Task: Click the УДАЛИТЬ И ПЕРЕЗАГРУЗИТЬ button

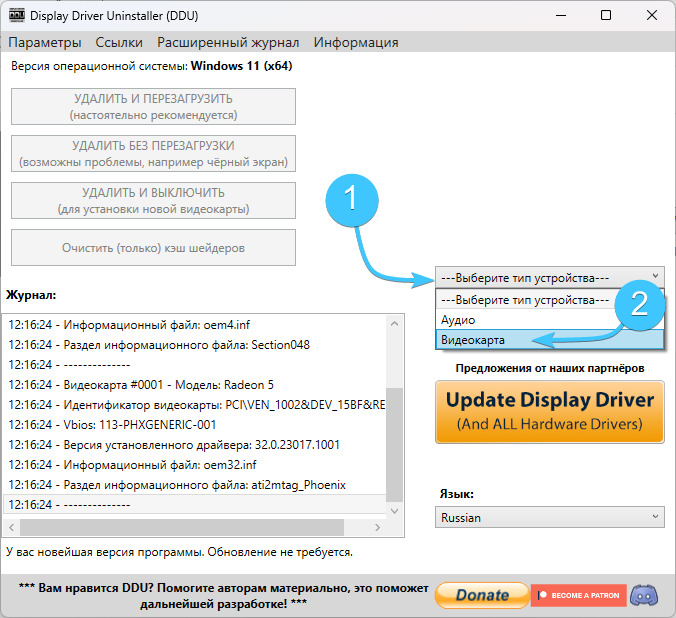Action: pyautogui.click(x=153, y=107)
